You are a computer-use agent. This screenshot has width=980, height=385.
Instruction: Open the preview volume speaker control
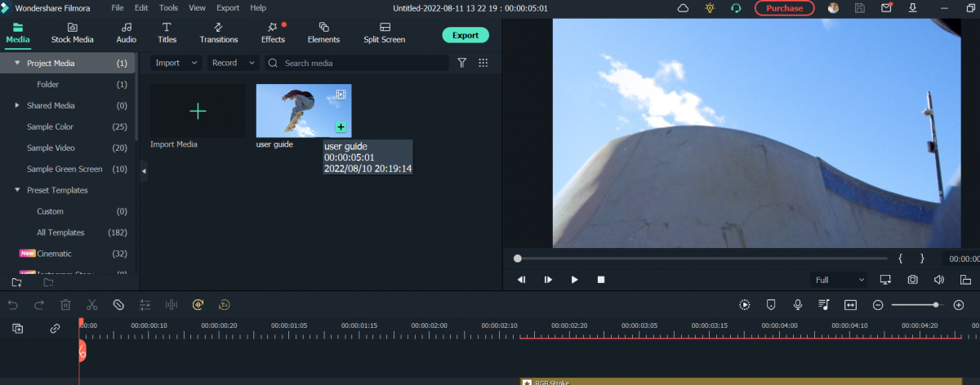939,280
